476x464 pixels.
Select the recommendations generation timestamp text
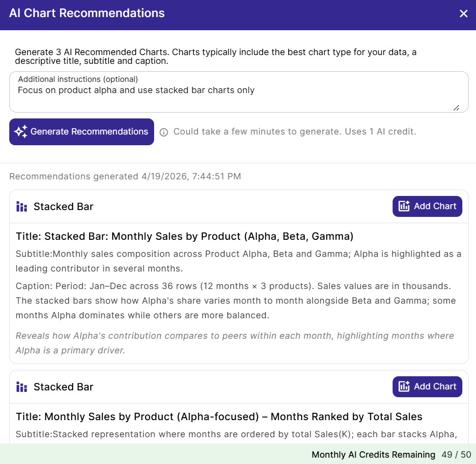pyautogui.click(x=125, y=176)
